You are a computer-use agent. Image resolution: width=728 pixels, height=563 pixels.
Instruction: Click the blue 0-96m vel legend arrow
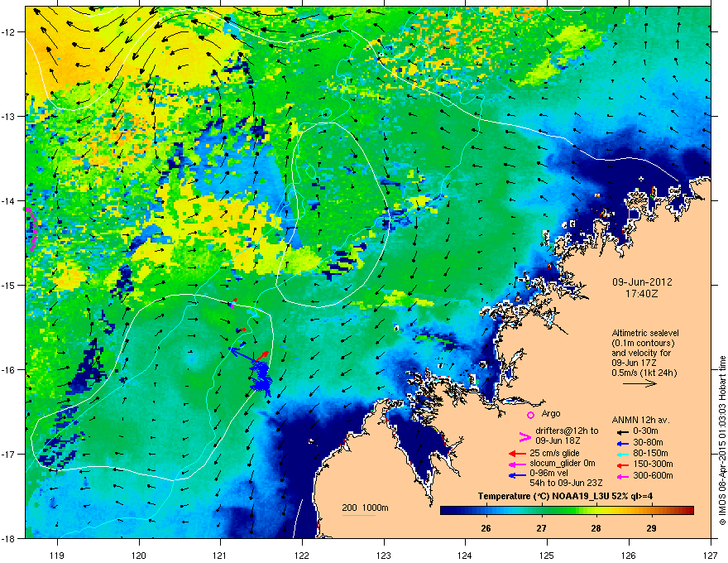point(517,475)
